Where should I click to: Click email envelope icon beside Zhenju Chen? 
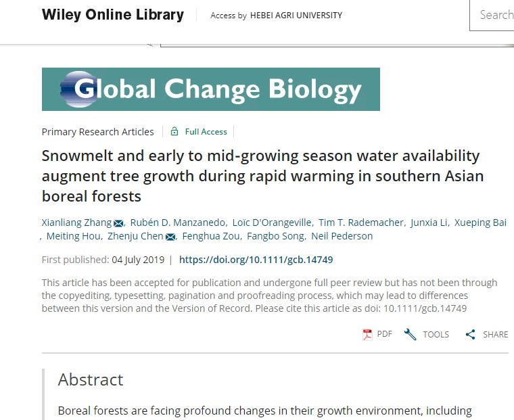pos(170,237)
